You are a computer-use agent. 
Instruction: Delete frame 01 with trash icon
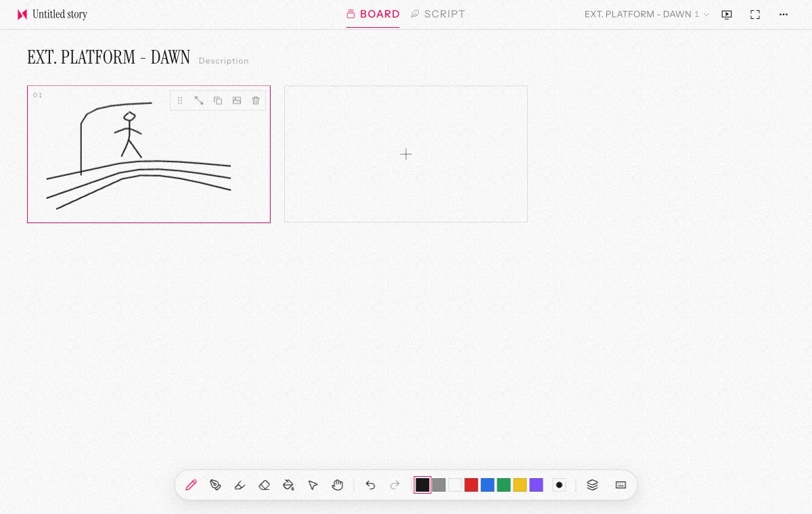(256, 100)
